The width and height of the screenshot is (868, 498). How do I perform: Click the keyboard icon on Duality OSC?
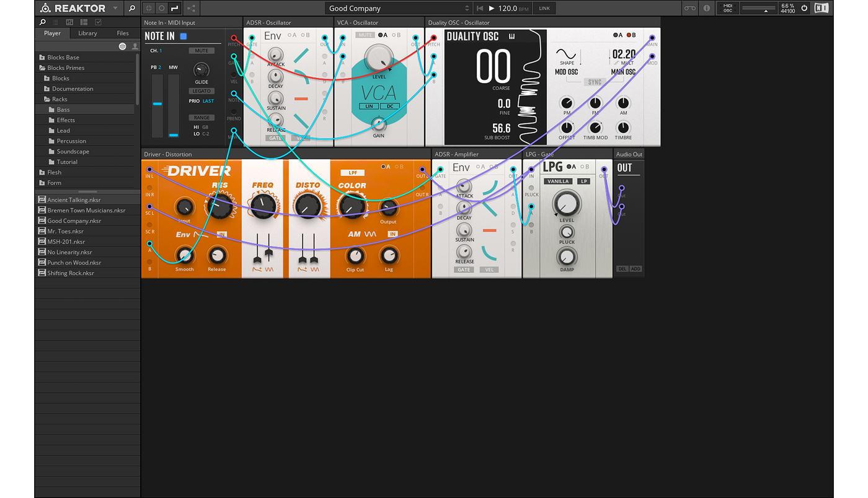click(x=512, y=37)
